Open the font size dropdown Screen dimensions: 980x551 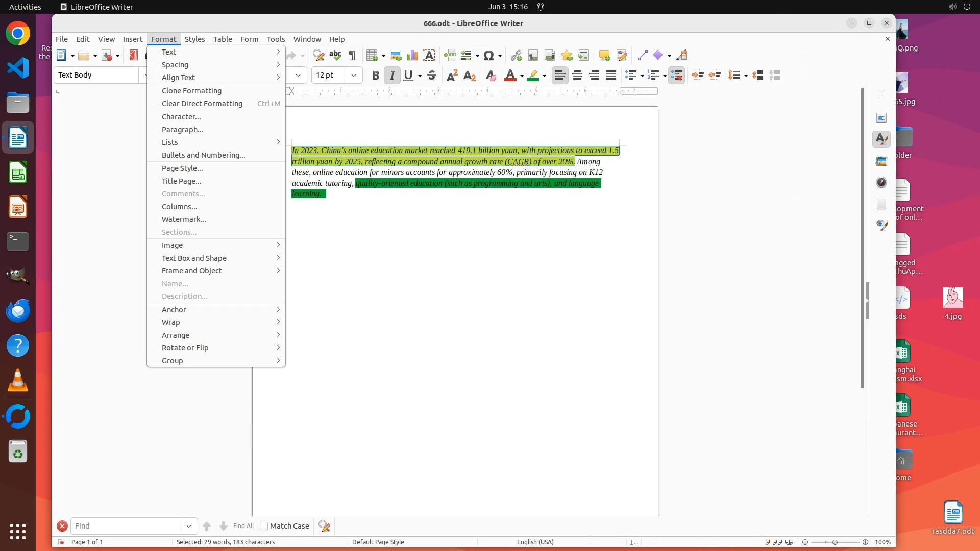(354, 76)
